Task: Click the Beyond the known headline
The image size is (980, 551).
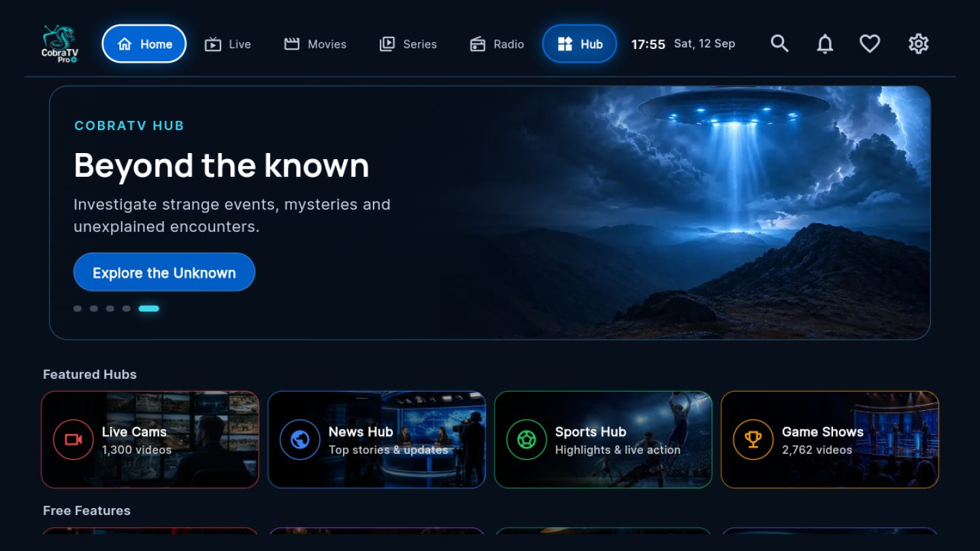Action: tap(221, 165)
